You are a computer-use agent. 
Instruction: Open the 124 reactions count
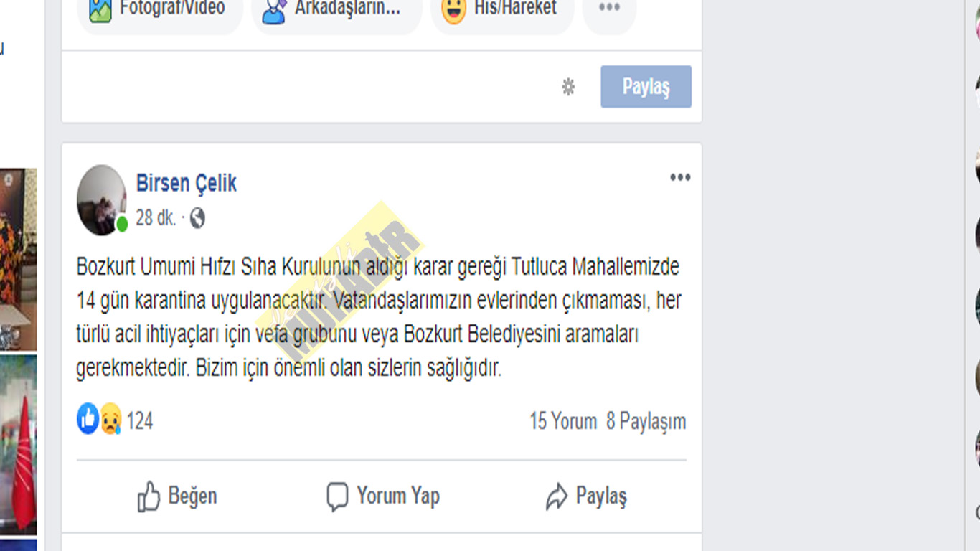click(140, 421)
